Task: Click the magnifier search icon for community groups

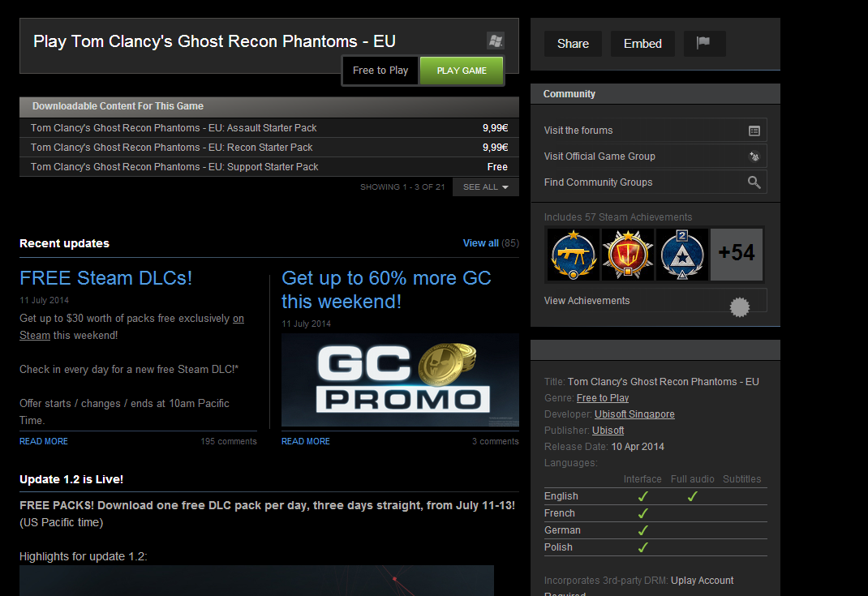Action: [754, 182]
